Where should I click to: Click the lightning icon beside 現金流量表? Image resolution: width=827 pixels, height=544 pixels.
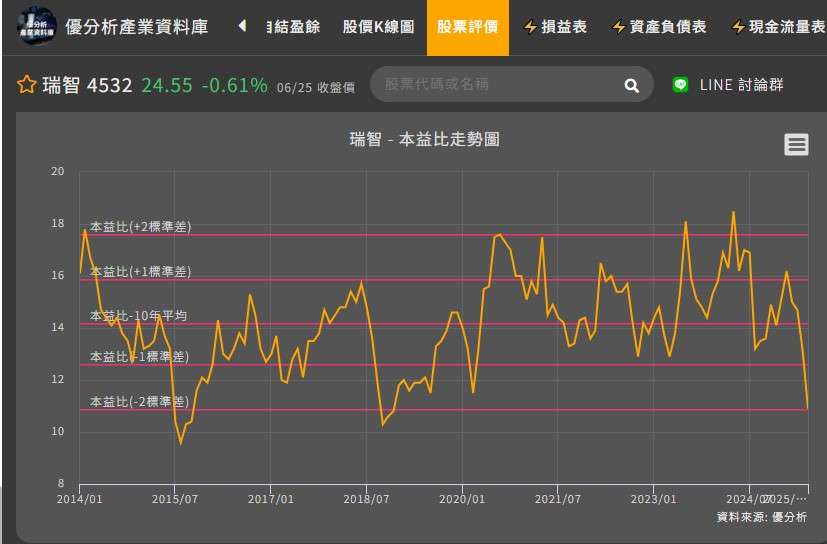point(738,27)
